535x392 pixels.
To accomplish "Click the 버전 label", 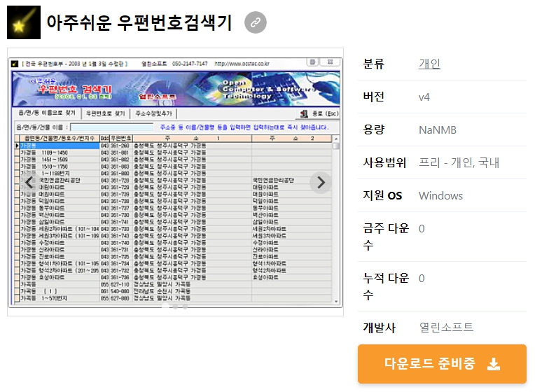I will pyautogui.click(x=374, y=97).
